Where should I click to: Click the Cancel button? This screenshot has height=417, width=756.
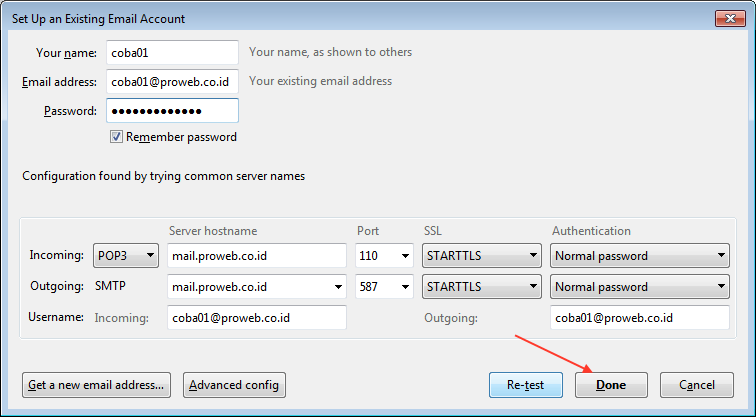(697, 385)
